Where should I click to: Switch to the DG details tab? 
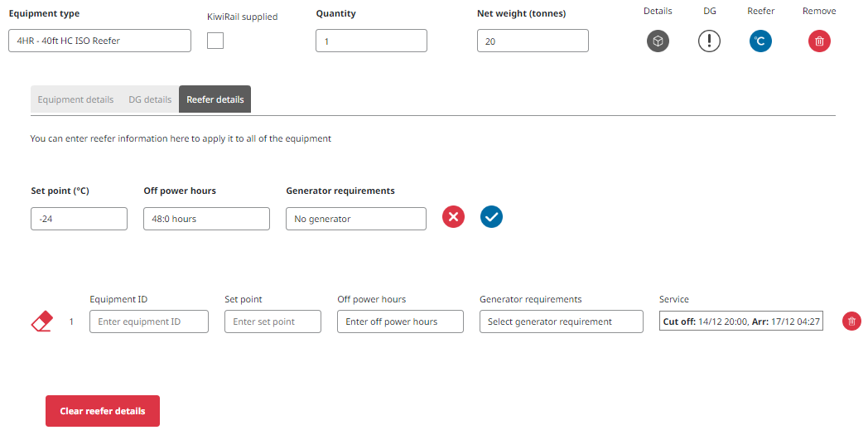(150, 99)
